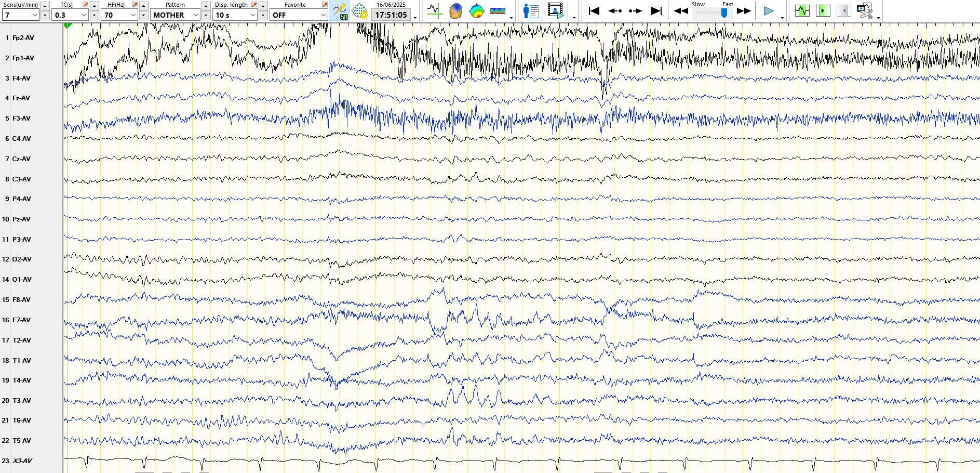Open the Pattern montage dropdown
Image resolution: width=980 pixels, height=473 pixels.
click(x=176, y=15)
